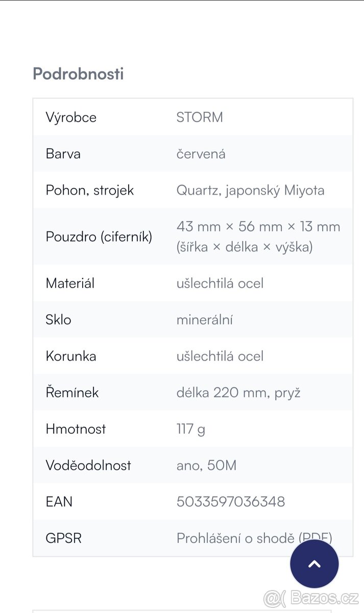Screen dimensions: 364x613
Task: Click the ano, 50M water resistance value
Action: pyautogui.click(x=206, y=465)
